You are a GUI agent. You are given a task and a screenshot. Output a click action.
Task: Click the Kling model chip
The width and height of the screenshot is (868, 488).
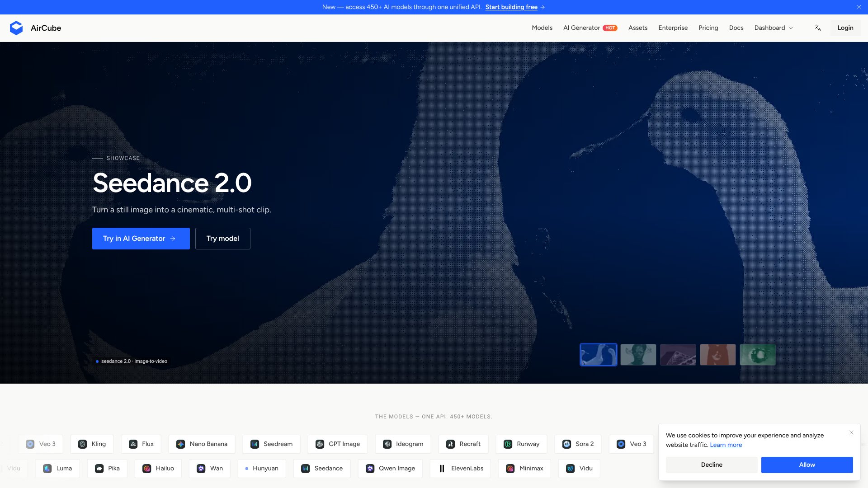tap(92, 444)
